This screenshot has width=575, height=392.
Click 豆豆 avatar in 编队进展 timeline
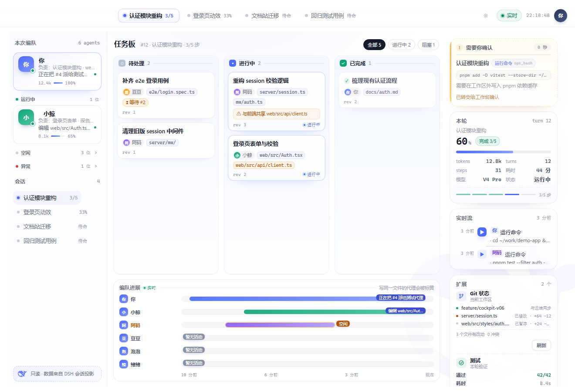(x=124, y=338)
